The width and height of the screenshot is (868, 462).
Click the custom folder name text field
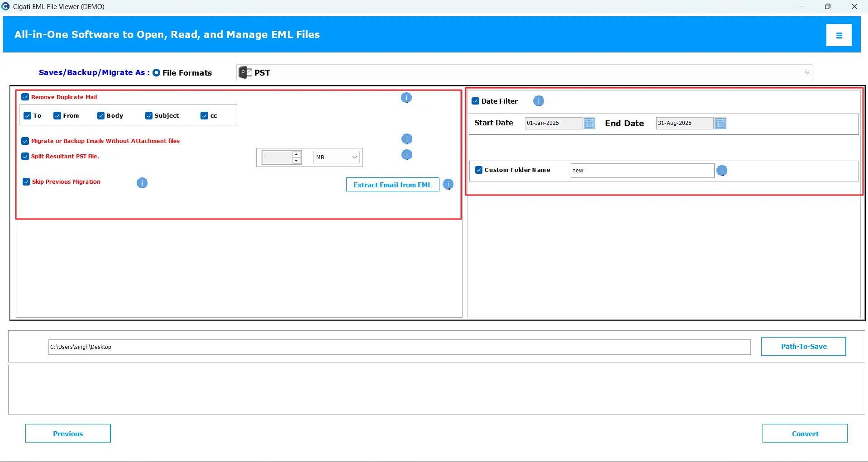point(642,171)
